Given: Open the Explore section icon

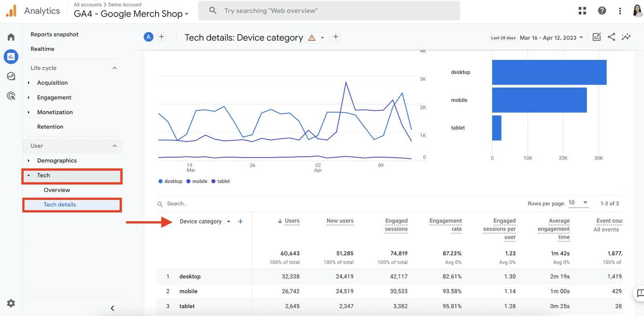Looking at the screenshot, I should [11, 76].
